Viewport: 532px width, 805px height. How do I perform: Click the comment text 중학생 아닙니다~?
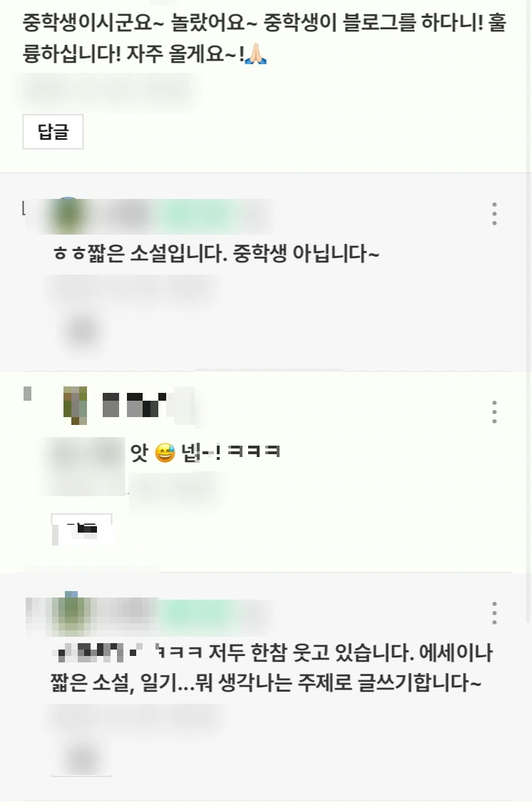click(306, 254)
